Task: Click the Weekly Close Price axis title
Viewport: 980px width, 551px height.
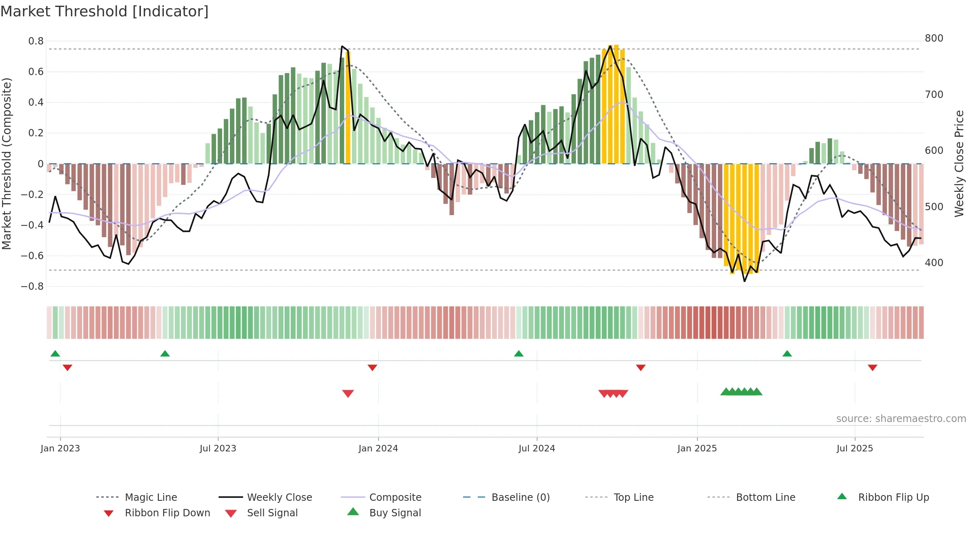Action: (959, 163)
